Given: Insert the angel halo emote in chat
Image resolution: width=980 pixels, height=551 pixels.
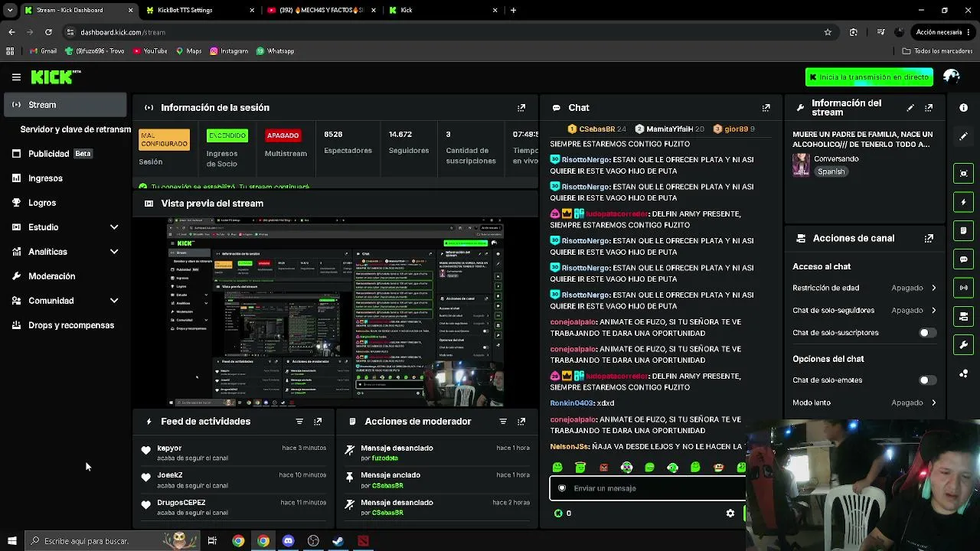Looking at the screenshot, I should (580, 467).
